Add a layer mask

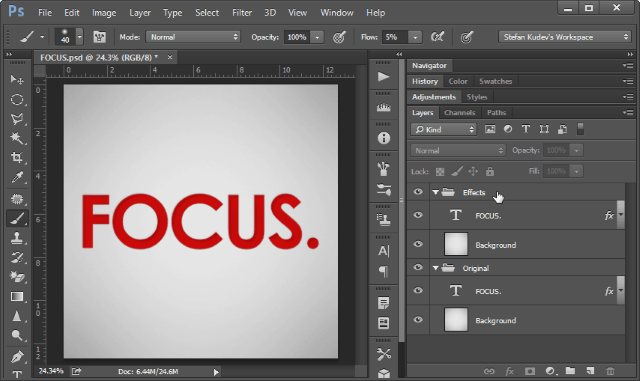530,371
